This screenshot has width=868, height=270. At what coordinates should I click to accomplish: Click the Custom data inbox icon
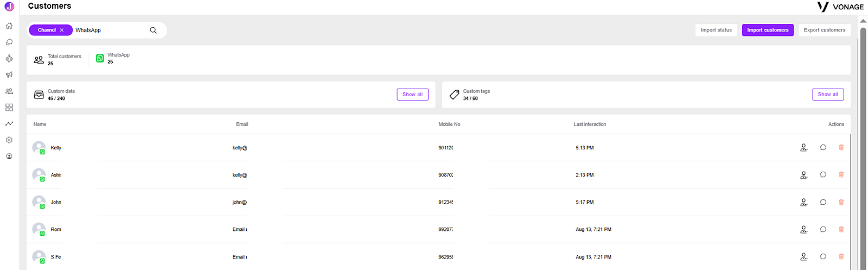[39, 95]
